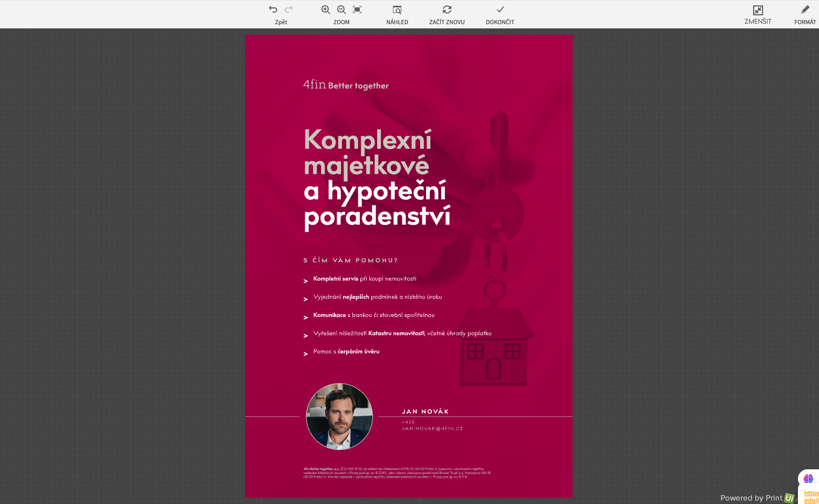
Task: Select the Kompletní servis bullet line
Action: tap(365, 279)
